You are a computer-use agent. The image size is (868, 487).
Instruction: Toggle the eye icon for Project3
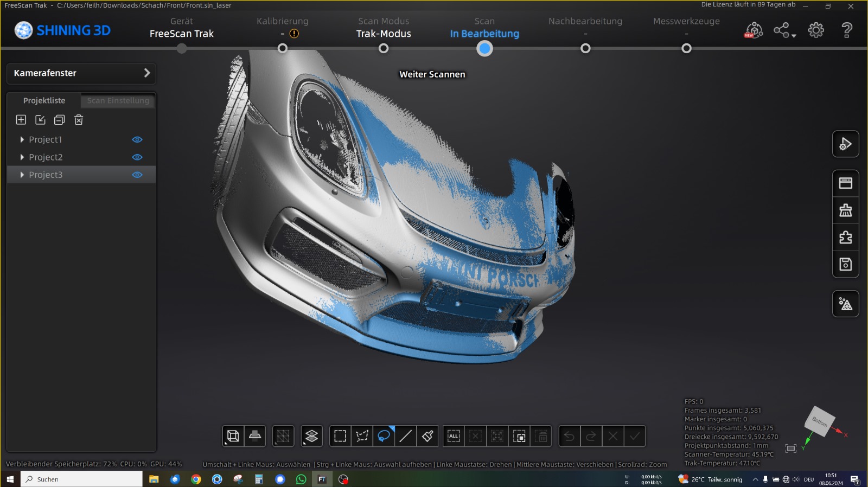[137, 175]
